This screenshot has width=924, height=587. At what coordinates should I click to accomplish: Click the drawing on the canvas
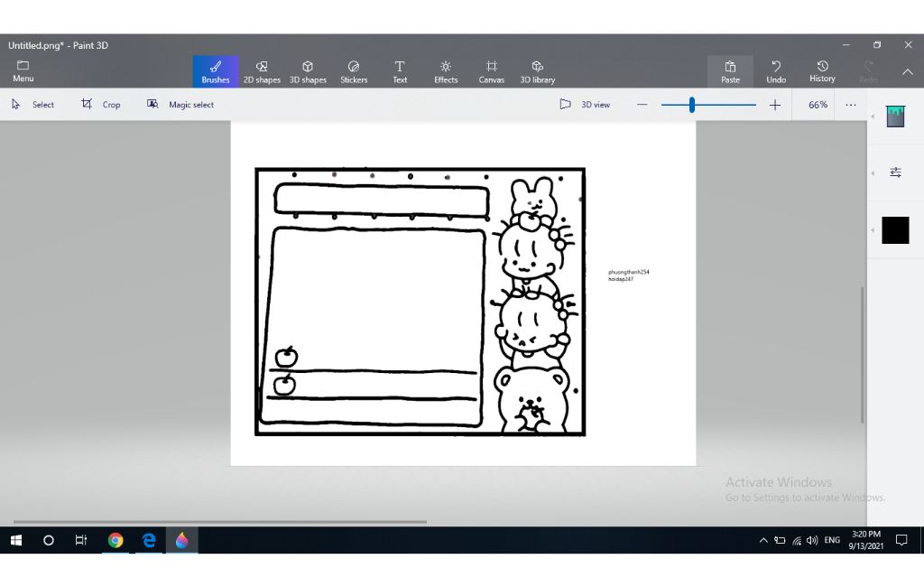point(420,302)
